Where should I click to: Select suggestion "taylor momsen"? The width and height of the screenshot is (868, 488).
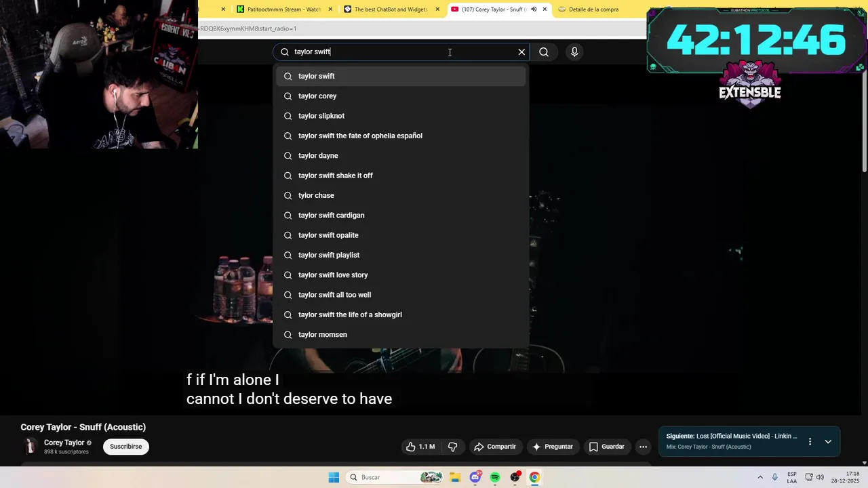point(401,334)
